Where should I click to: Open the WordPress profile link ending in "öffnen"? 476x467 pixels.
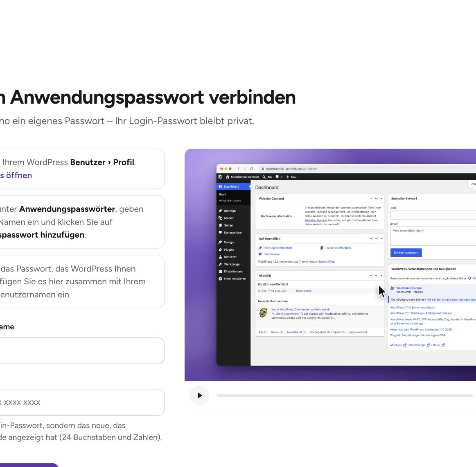tap(16, 175)
